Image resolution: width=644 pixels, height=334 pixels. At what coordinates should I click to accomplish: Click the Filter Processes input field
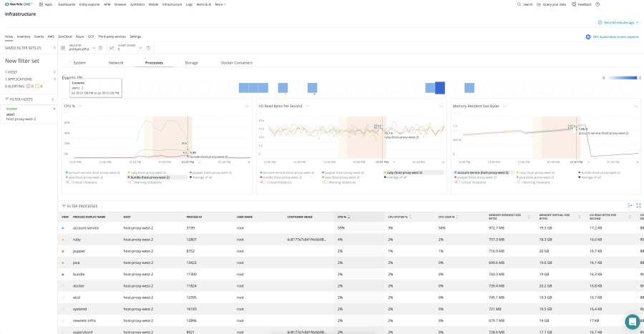[x=93, y=206]
